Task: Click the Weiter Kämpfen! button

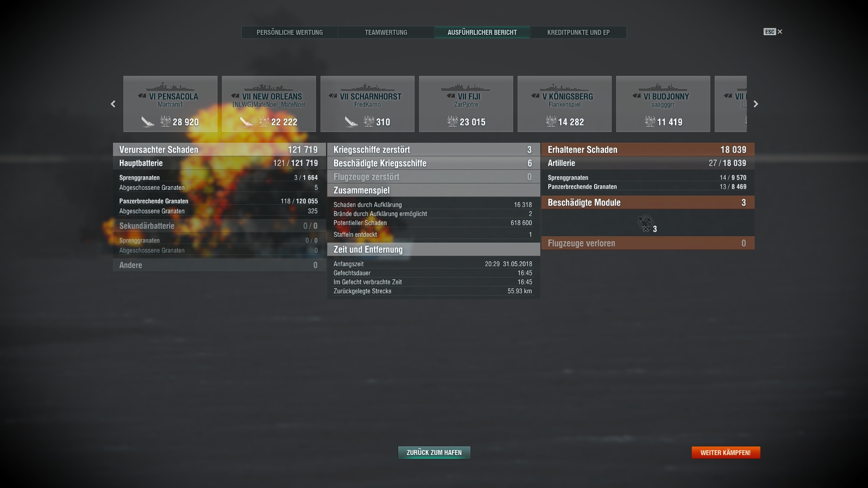Action: click(x=726, y=452)
